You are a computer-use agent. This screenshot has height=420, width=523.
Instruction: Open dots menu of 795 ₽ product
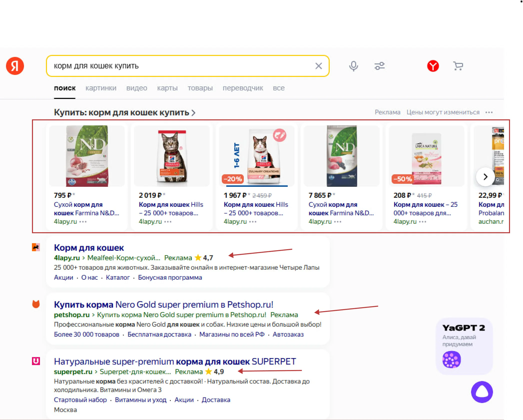[x=83, y=222]
